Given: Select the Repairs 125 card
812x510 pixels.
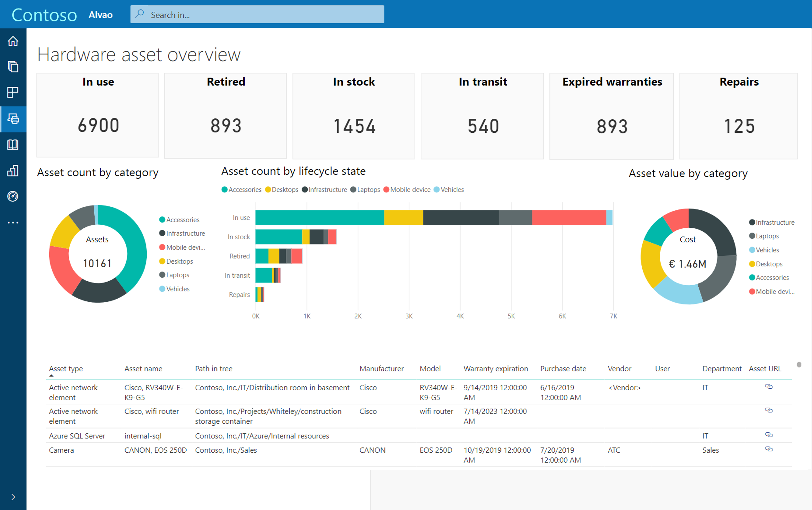Looking at the screenshot, I should coord(738,116).
